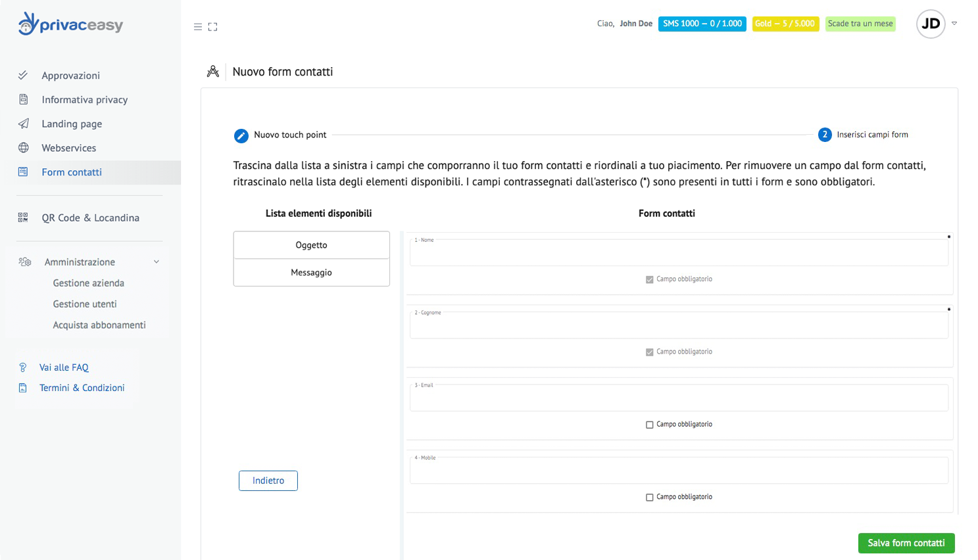
Task: Click the hamburger menu icon
Action: coord(197,27)
